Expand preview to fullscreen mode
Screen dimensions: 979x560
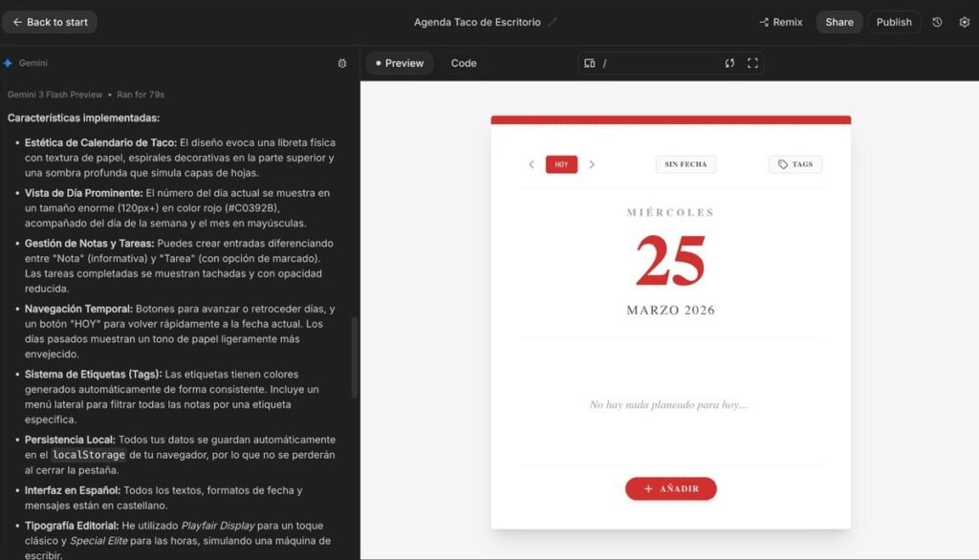(753, 62)
